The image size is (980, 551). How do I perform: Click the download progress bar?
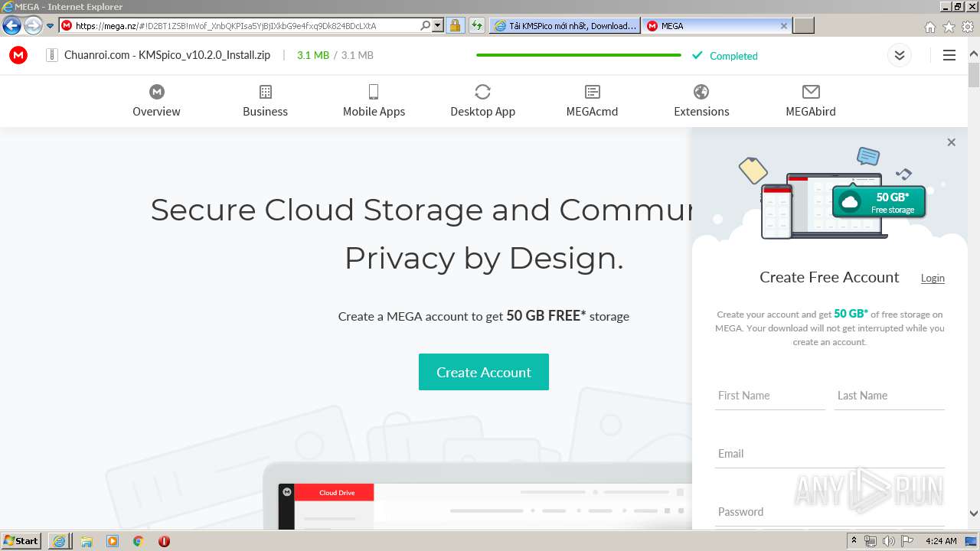[x=579, y=55]
